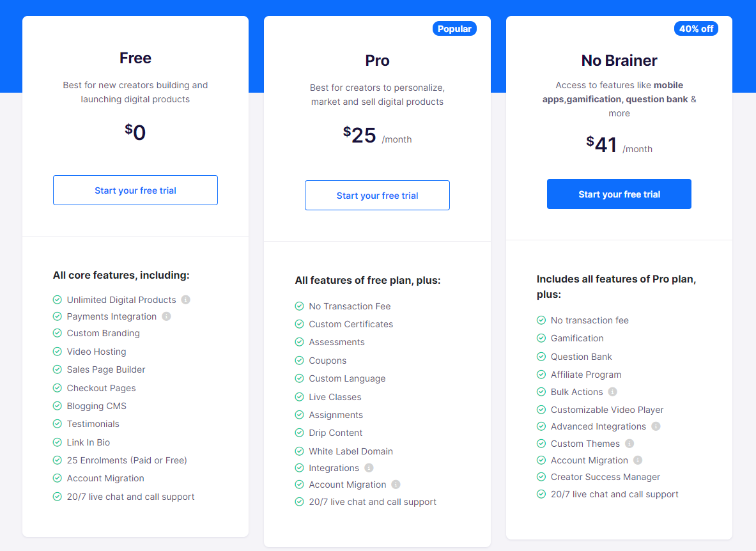The height and width of the screenshot is (551, 756).
Task: Click info icon beside Pro Account Migration
Action: pos(396,485)
